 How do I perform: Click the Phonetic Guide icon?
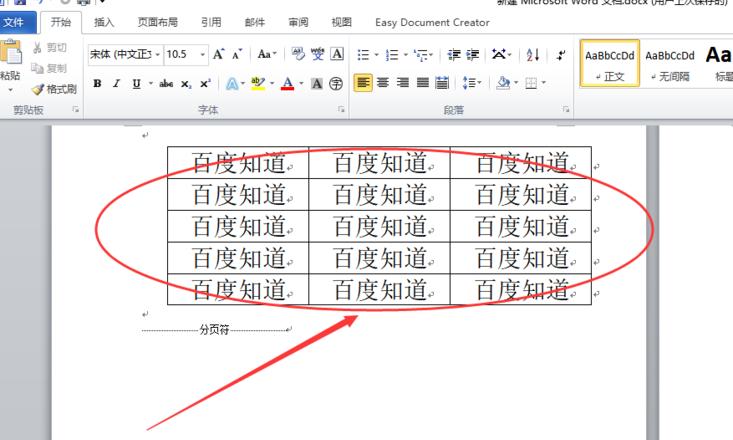(x=317, y=54)
